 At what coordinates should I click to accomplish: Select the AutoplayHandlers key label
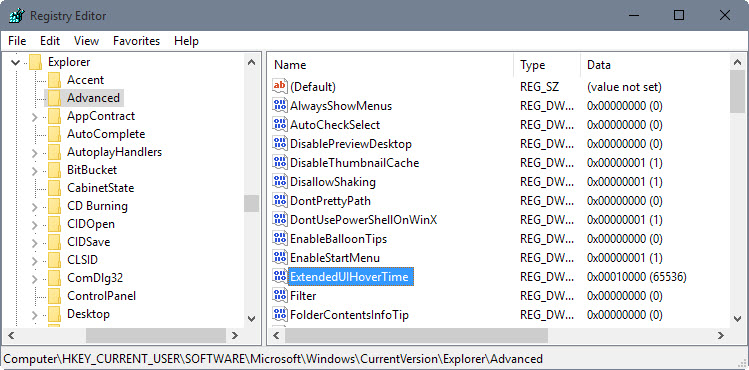click(x=115, y=152)
